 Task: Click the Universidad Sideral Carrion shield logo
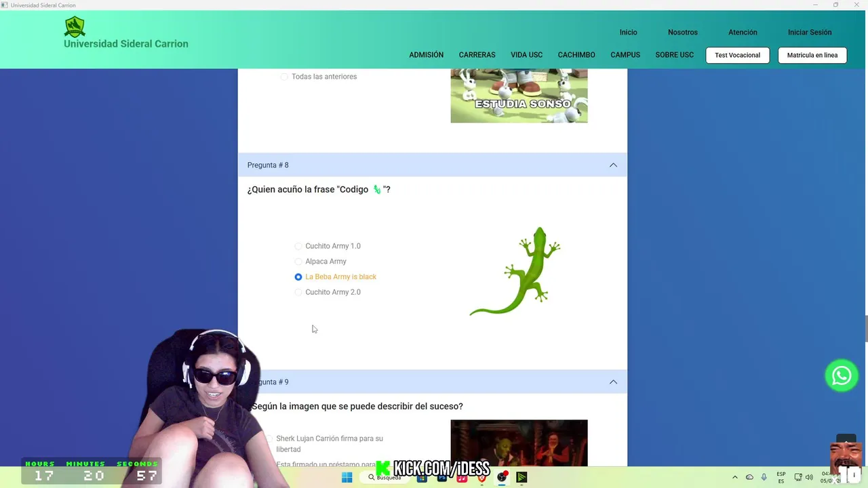pyautogui.click(x=75, y=27)
